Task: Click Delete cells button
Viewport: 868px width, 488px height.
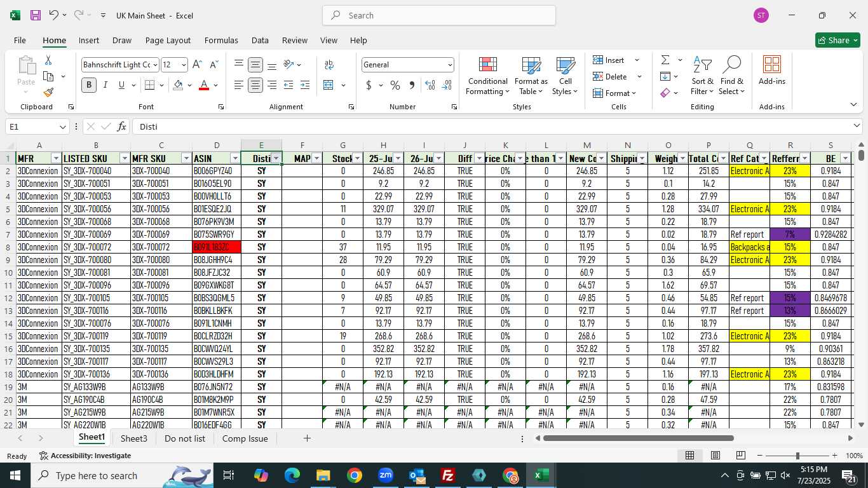Action: [617, 76]
